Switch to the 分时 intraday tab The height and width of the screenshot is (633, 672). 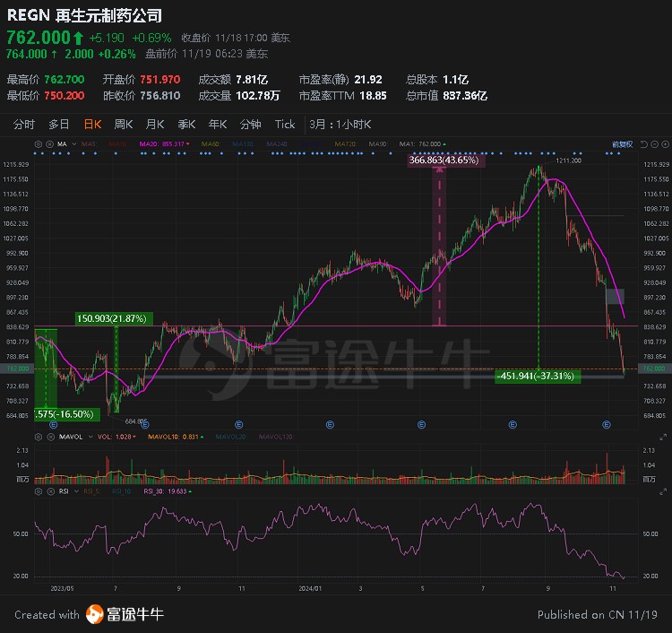(x=24, y=125)
